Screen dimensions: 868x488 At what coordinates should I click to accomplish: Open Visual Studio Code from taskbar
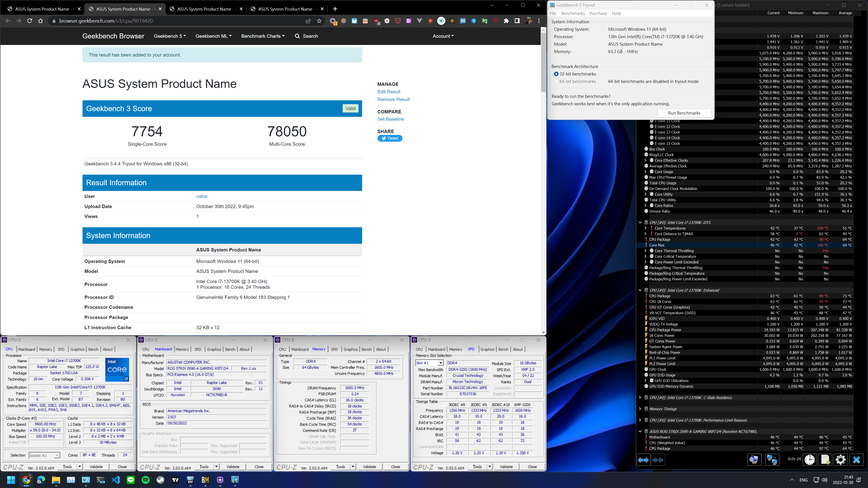[x=116, y=480]
